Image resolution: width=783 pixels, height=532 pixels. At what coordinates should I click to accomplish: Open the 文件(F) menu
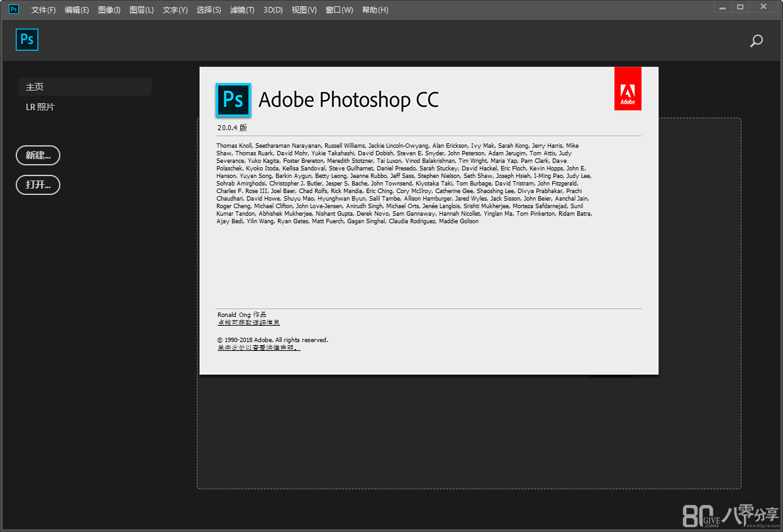coord(43,10)
